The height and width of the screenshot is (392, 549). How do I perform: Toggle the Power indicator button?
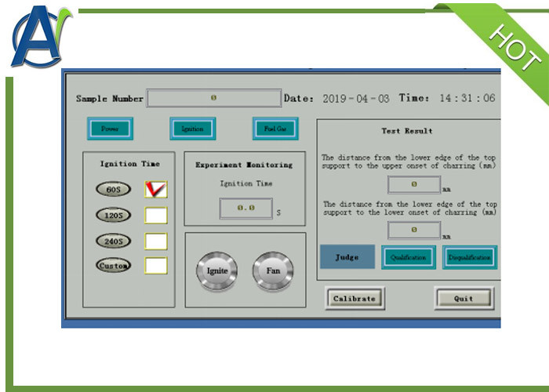[x=110, y=129]
